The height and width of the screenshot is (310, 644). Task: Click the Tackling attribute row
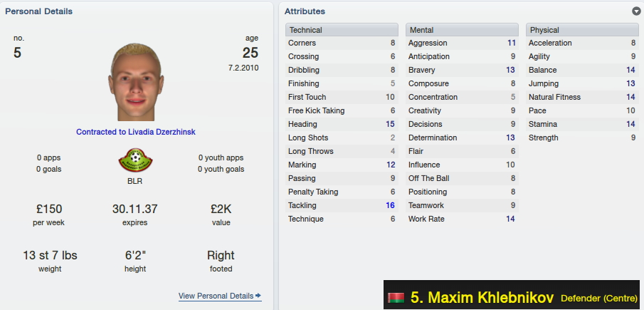click(342, 205)
